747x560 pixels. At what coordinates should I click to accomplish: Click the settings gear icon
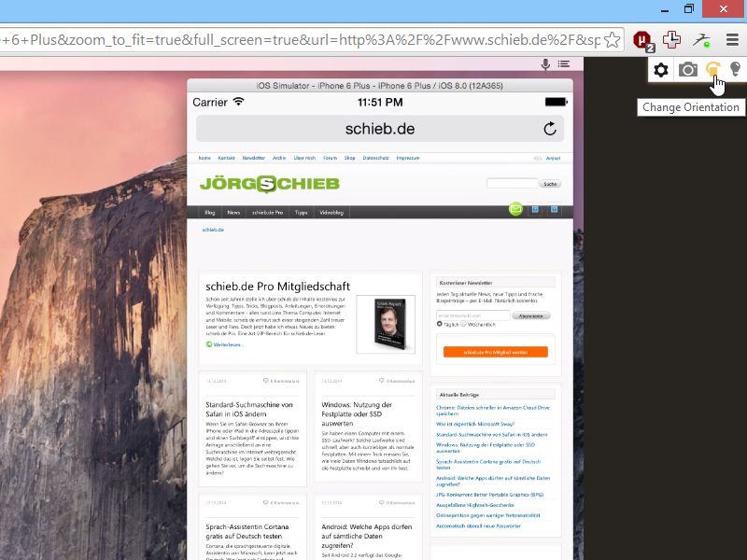point(661,70)
